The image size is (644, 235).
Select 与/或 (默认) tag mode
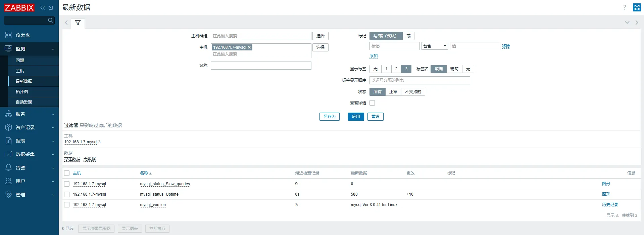point(386,36)
